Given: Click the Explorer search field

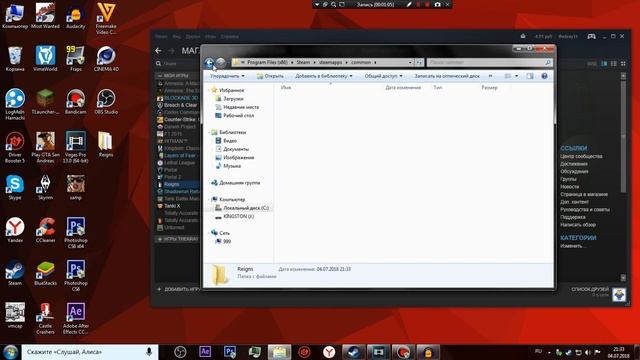Looking at the screenshot, I should click(x=489, y=62).
